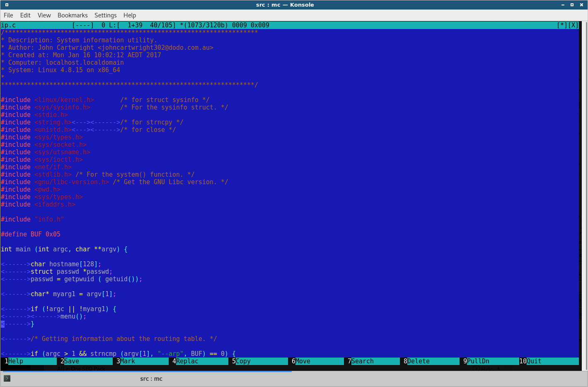Click 'Getting information about the routing table' comment
The height and width of the screenshot is (387, 588).
click(124, 339)
